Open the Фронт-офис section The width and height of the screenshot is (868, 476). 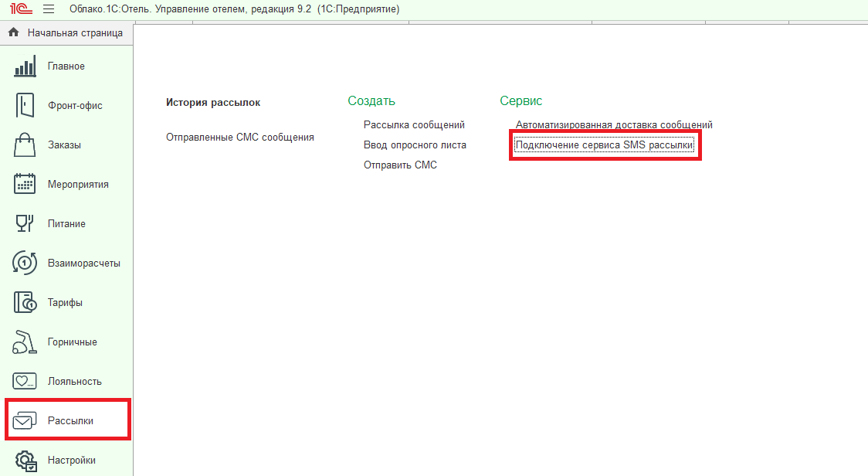[75, 105]
